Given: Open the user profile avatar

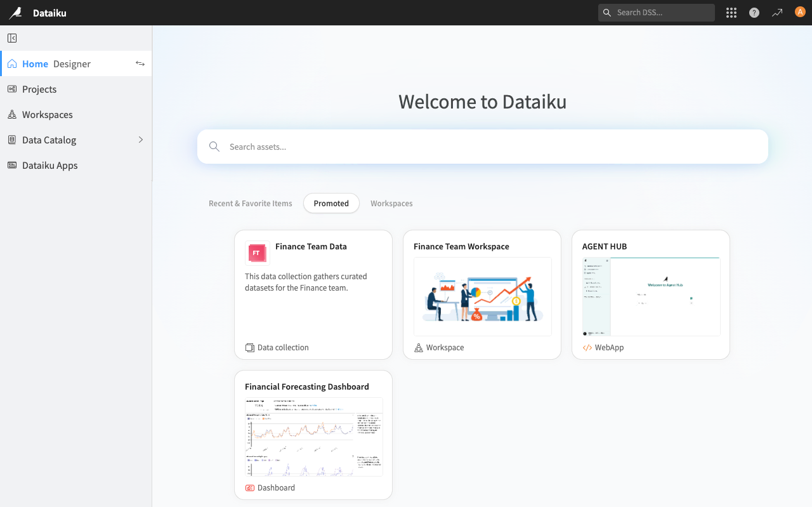Looking at the screenshot, I should [800, 12].
